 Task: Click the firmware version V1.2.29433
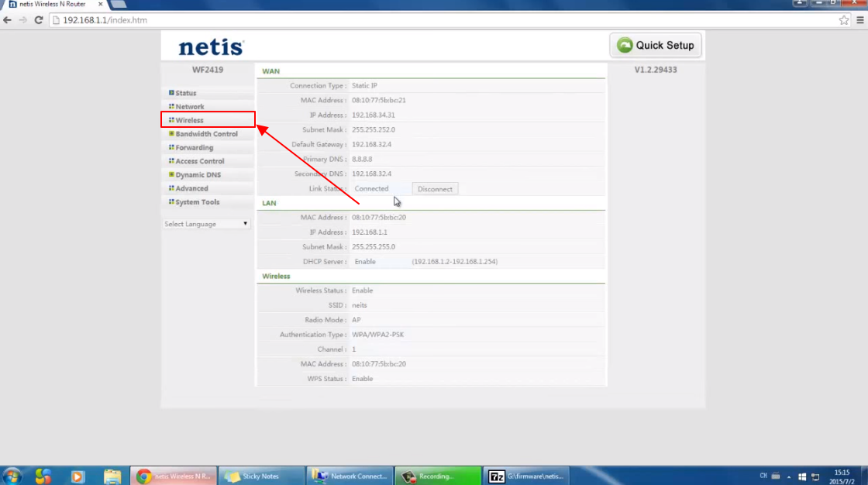tap(656, 70)
